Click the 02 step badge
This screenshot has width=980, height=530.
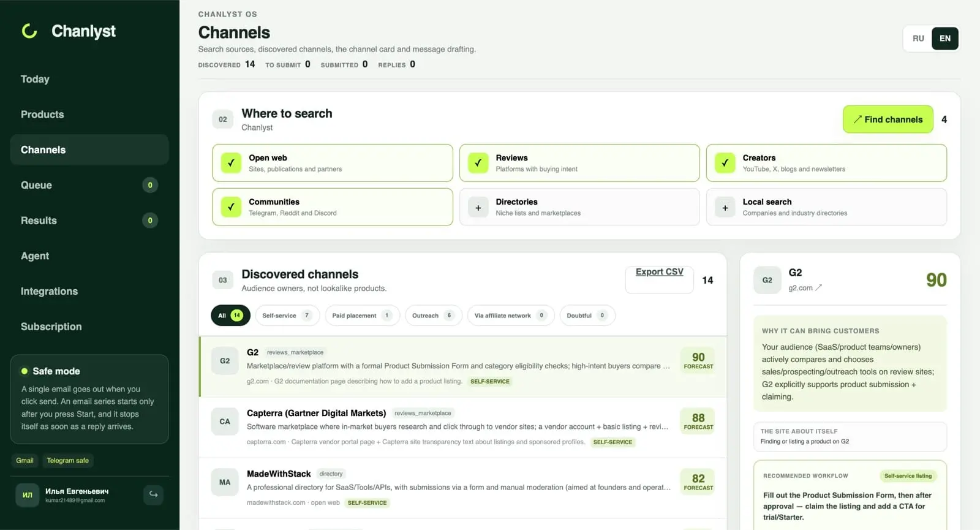(223, 119)
